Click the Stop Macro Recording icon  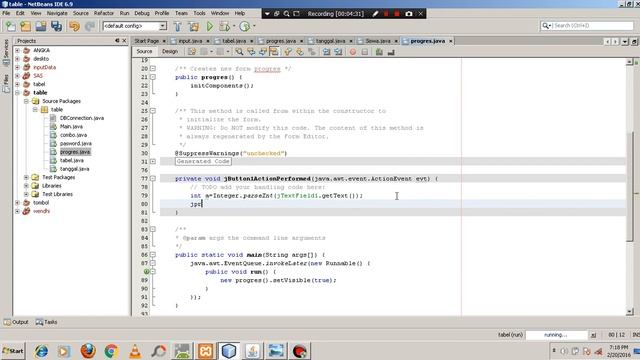tap(364, 52)
